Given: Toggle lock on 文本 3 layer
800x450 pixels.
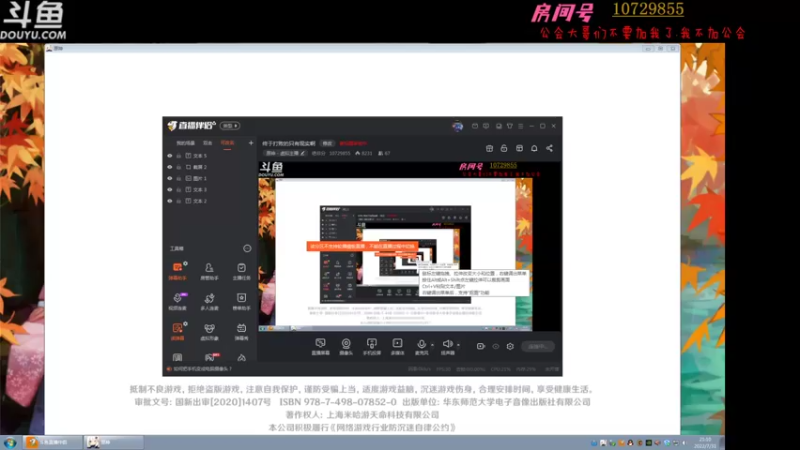Looking at the screenshot, I should point(179,189).
